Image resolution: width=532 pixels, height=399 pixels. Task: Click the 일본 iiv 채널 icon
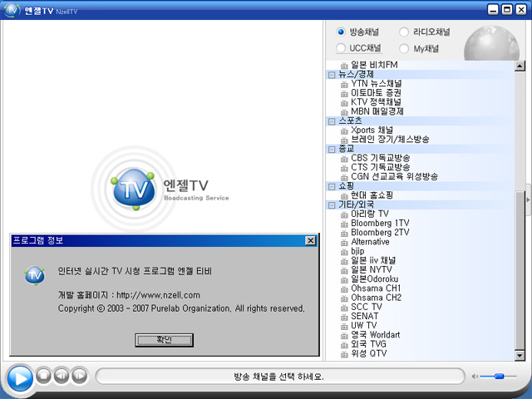click(x=344, y=261)
